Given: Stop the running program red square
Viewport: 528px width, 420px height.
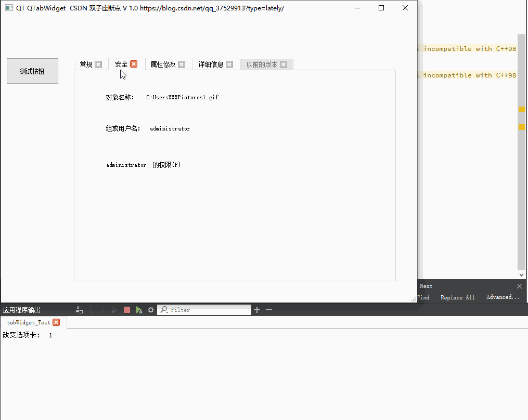Looking at the screenshot, I should click(x=126, y=310).
